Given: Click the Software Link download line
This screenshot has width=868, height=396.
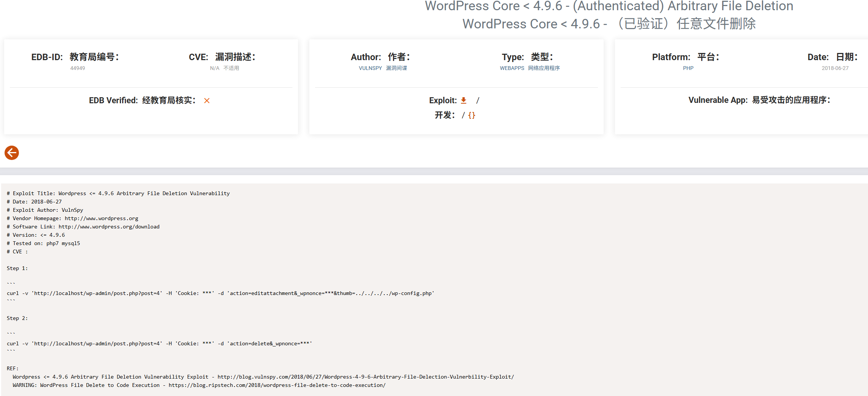Looking at the screenshot, I should point(83,227).
